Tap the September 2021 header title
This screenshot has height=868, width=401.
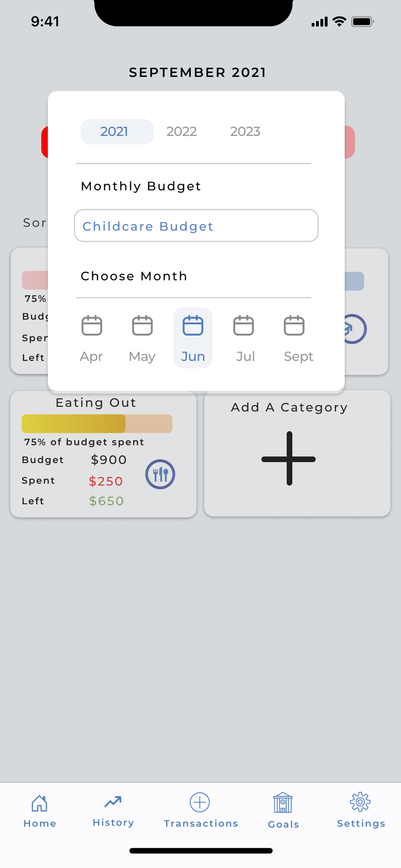click(x=198, y=72)
